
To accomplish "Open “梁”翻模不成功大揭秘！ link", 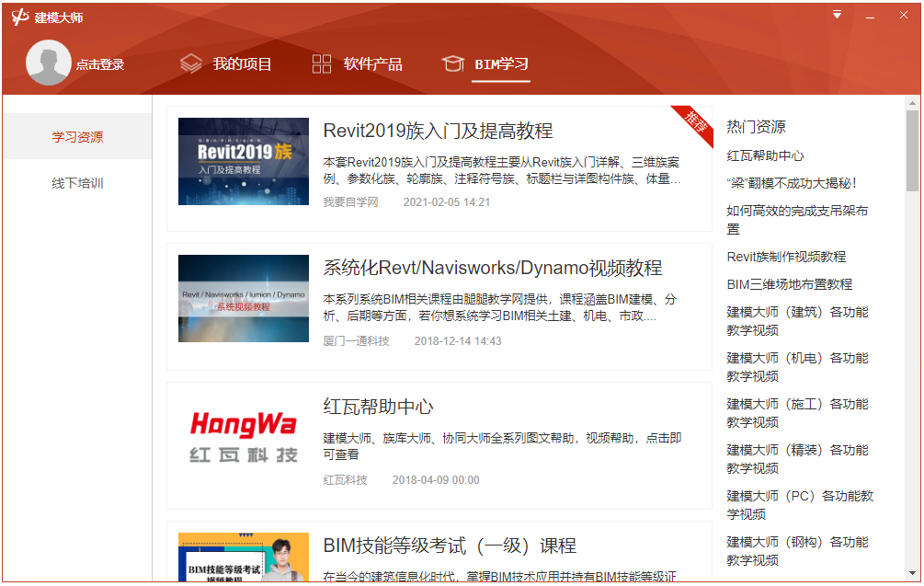I will 792,183.
